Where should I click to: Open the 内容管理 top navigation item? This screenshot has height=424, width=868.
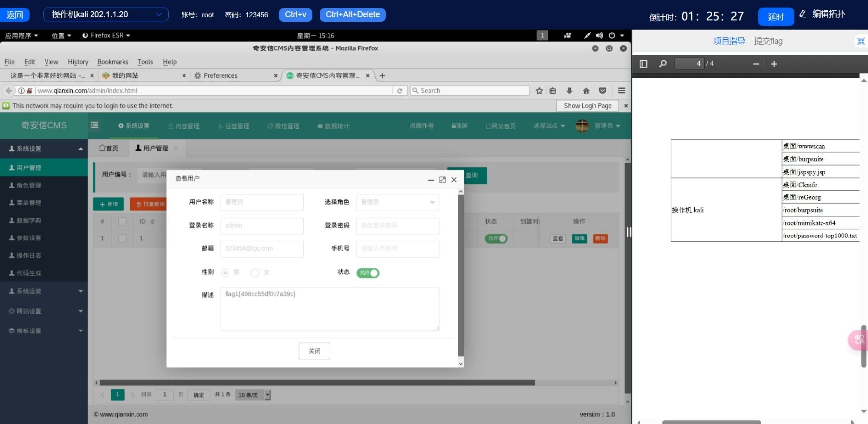[183, 126]
